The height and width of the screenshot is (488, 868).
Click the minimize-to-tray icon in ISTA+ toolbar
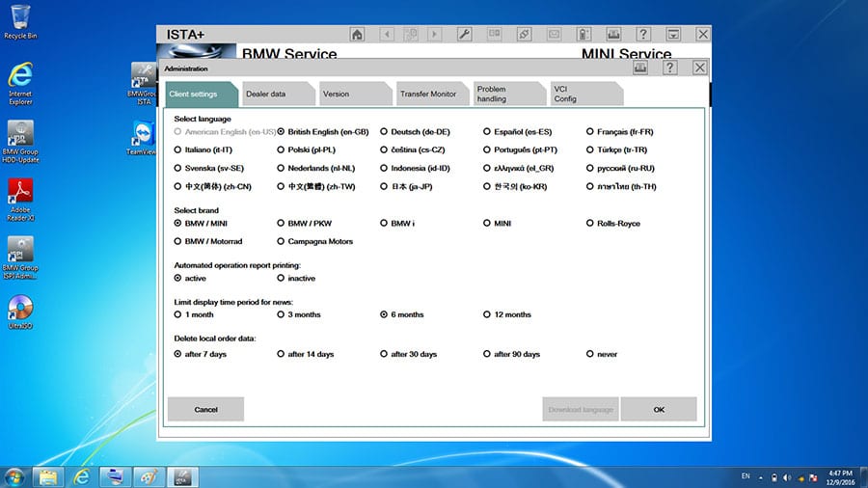(x=673, y=35)
